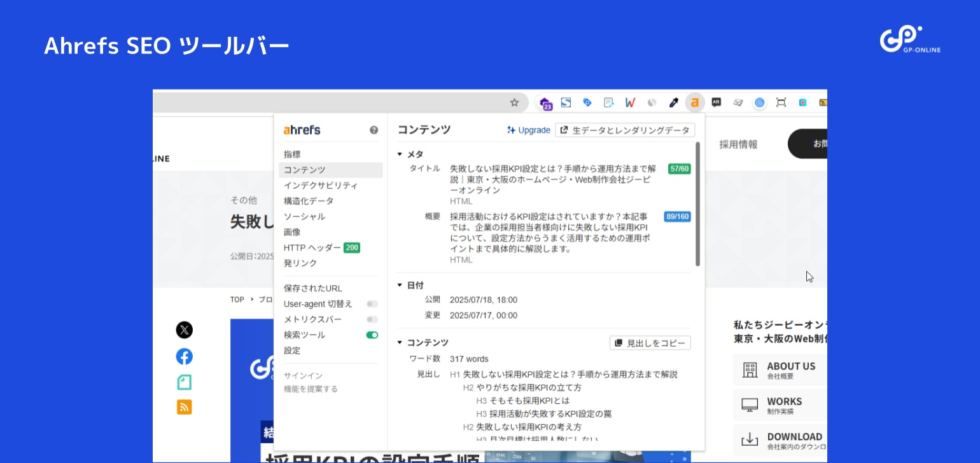Screen dimensions: 980x463
Task: Collapse the コンテンツ section triangle
Action: click(400, 342)
